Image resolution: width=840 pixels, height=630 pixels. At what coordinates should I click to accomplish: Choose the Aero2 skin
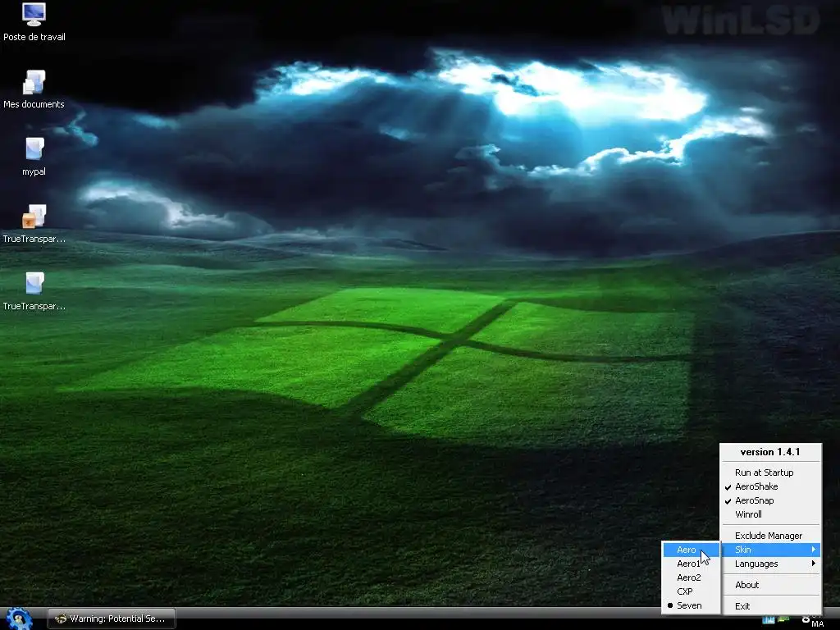pos(691,577)
